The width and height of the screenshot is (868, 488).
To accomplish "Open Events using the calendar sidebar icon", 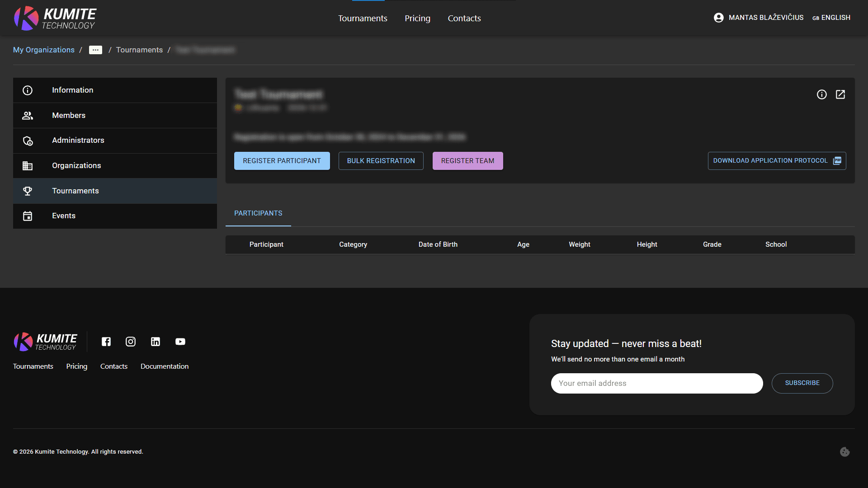I will click(28, 216).
